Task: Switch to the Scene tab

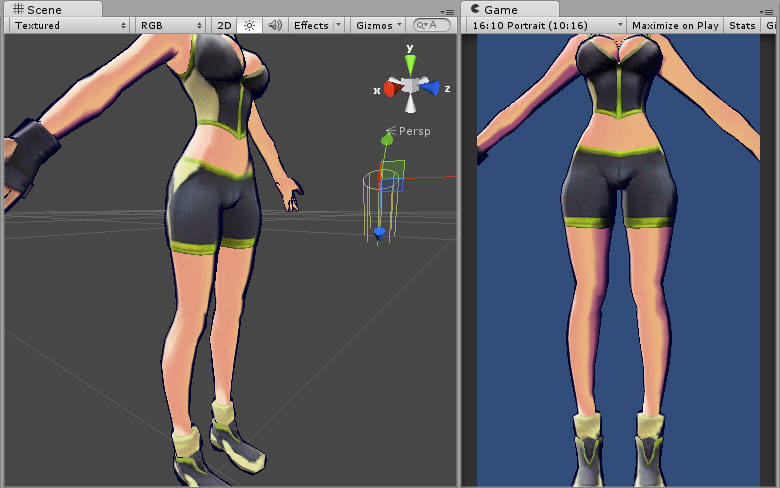Action: (x=52, y=9)
